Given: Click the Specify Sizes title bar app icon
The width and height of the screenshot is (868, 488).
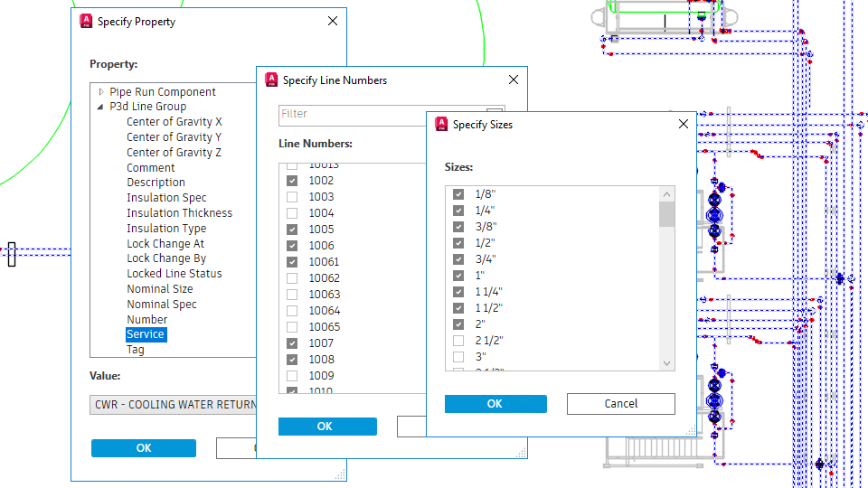Looking at the screenshot, I should (441, 124).
